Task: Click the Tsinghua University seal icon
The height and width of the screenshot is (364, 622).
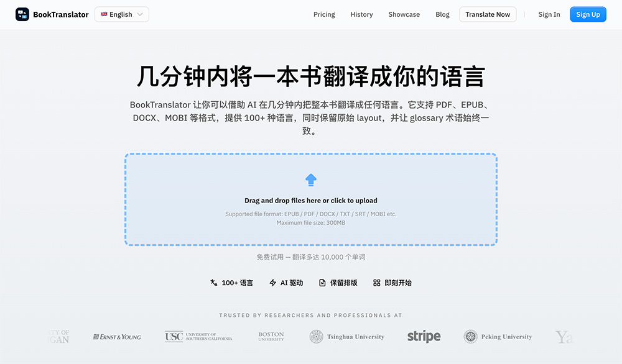Action: [316, 337]
